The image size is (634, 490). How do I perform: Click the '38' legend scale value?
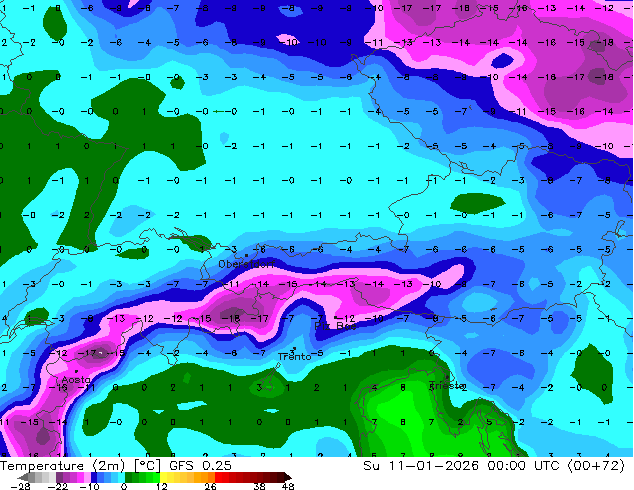pos(260,486)
